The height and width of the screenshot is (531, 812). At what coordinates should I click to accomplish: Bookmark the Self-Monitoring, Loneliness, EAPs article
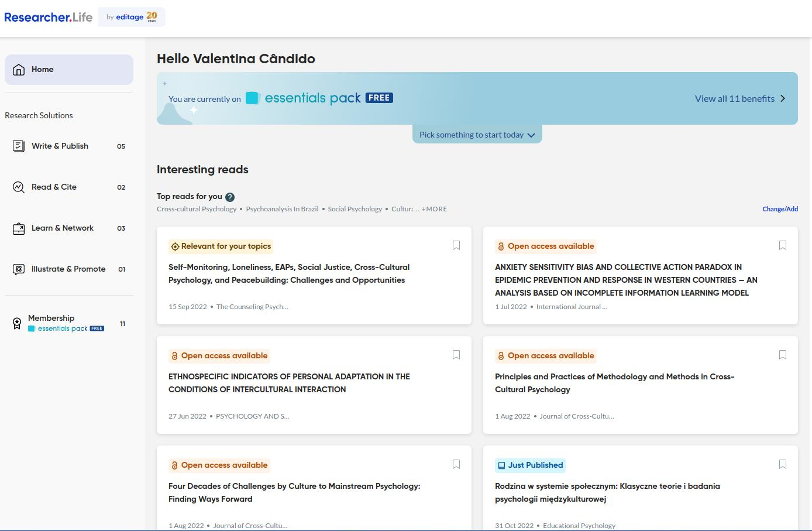point(456,245)
